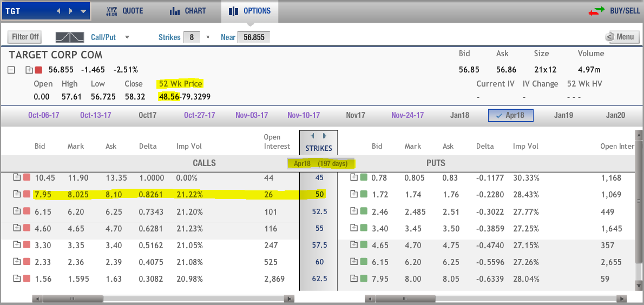Click the right arrow above STRIKES
Viewport: 644px width, 305px height.
[x=325, y=135]
